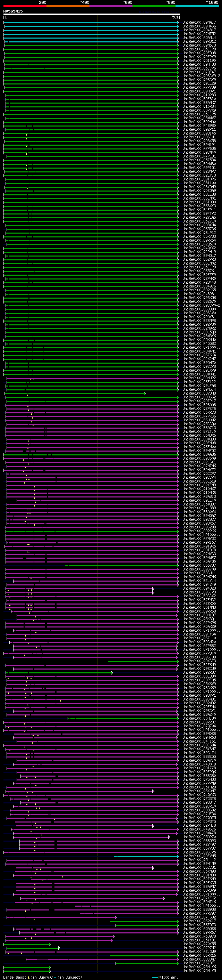This screenshot has width=222, height=980.
Task: Select the UniRef100_A7QE47 label
Action: pyautogui.click(x=199, y=72)
